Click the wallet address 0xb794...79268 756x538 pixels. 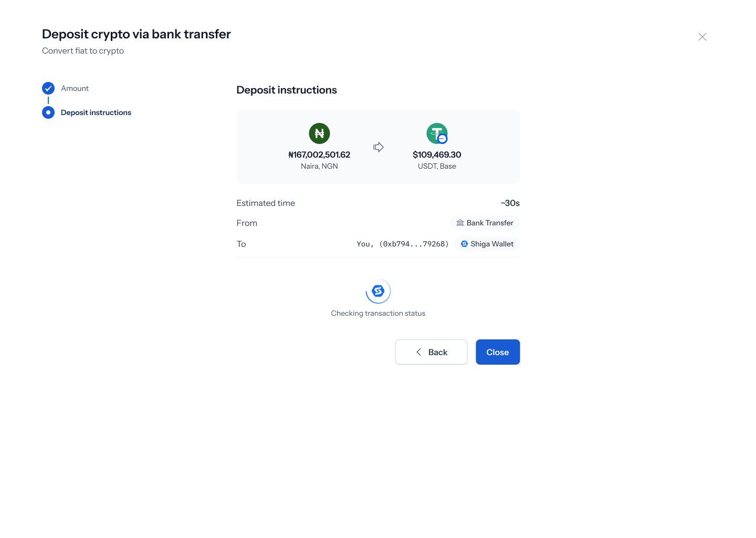point(414,244)
